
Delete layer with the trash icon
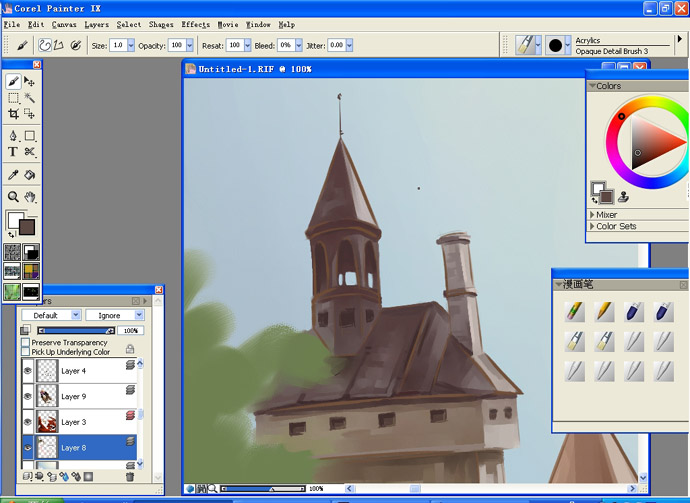point(130,477)
